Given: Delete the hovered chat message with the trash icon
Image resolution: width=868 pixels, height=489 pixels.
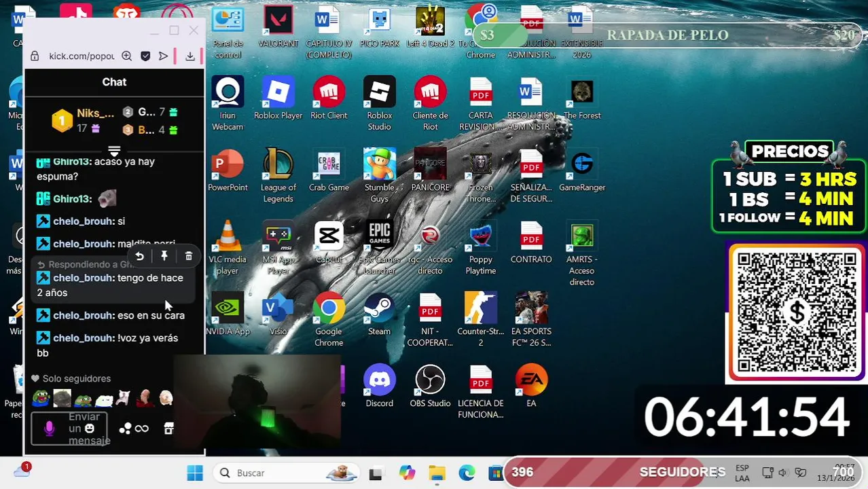Looking at the screenshot, I should [x=189, y=256].
